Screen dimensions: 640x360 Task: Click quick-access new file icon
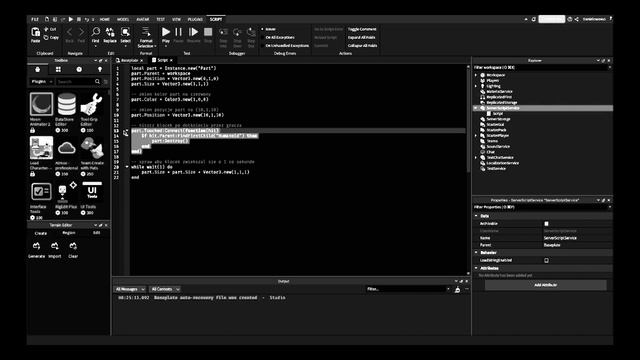47,19
